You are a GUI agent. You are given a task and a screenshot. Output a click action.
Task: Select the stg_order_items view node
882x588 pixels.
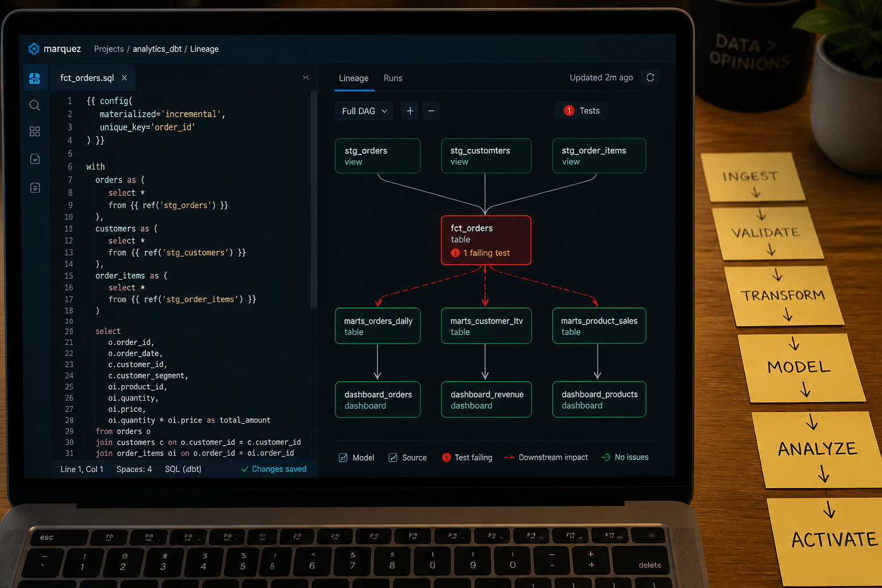click(599, 156)
